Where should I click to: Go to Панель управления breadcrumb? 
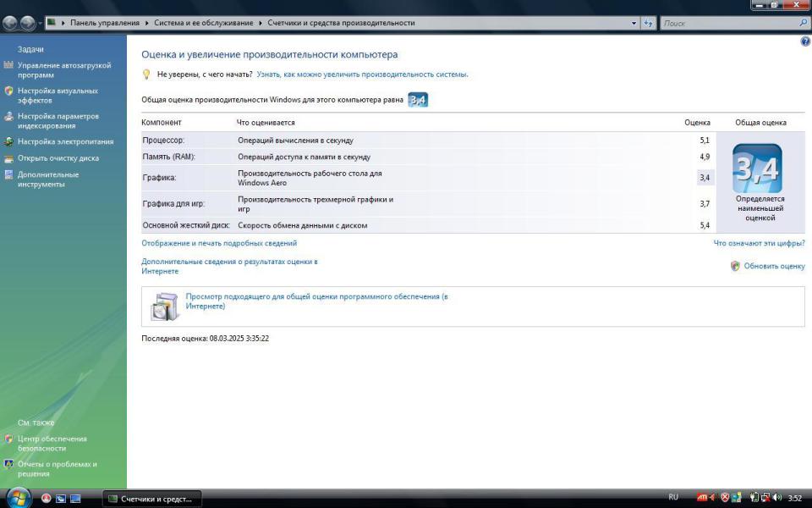[x=105, y=23]
